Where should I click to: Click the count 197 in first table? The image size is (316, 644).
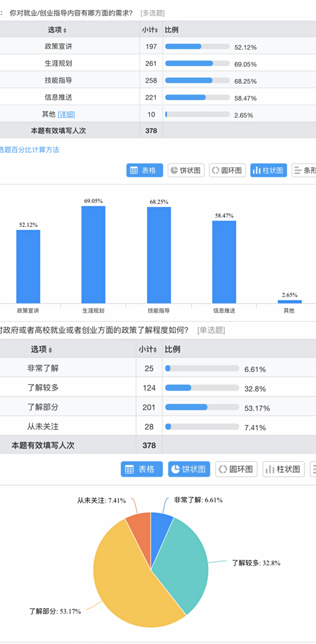tap(151, 46)
